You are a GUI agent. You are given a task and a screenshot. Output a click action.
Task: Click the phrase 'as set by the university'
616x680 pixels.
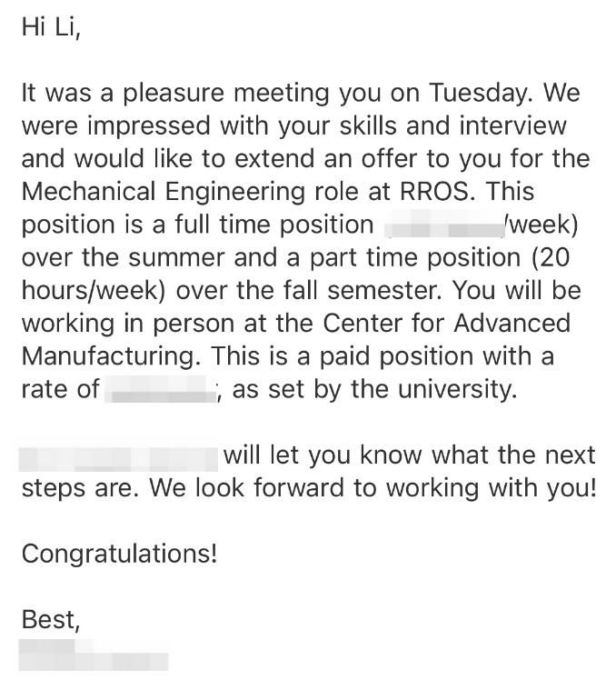(x=373, y=389)
